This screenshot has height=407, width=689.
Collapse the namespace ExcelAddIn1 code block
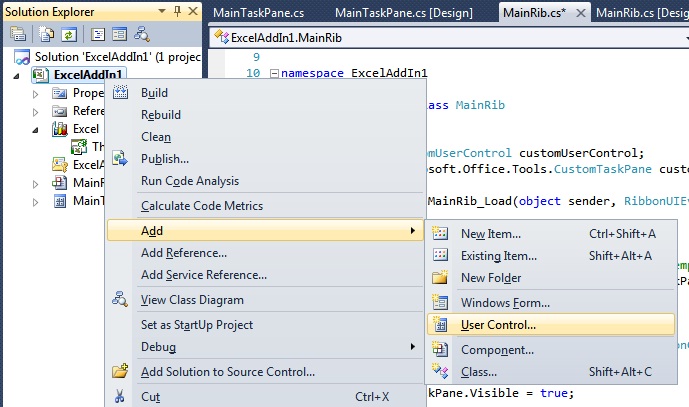click(x=274, y=73)
